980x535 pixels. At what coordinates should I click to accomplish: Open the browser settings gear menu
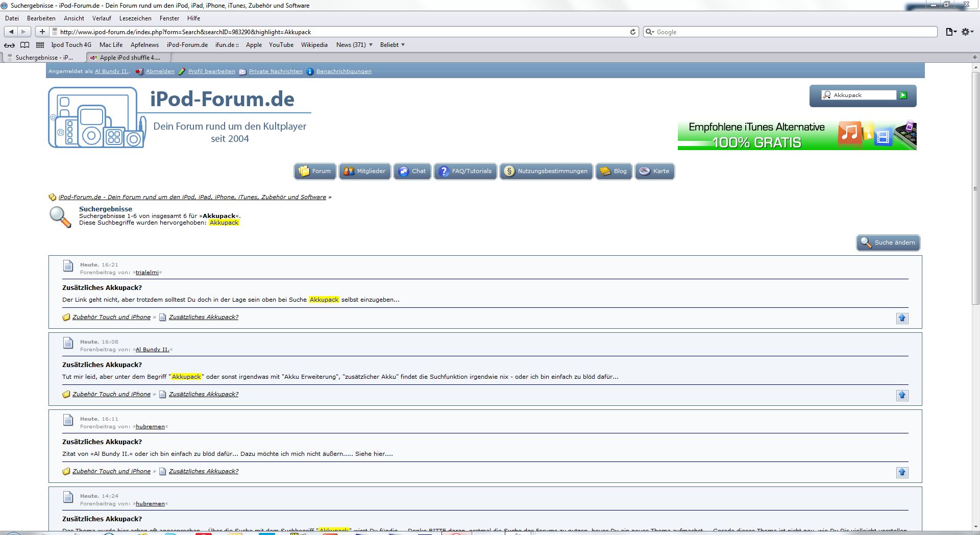point(967,32)
